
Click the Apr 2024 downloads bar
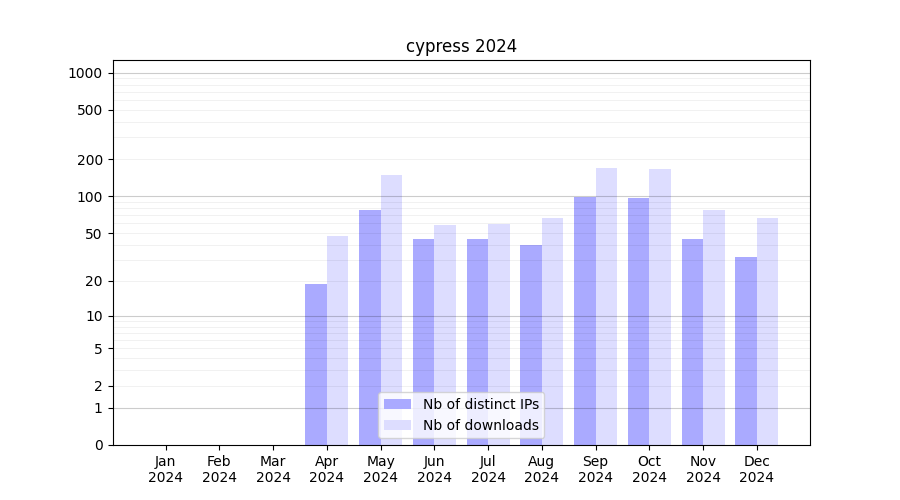click(x=338, y=340)
